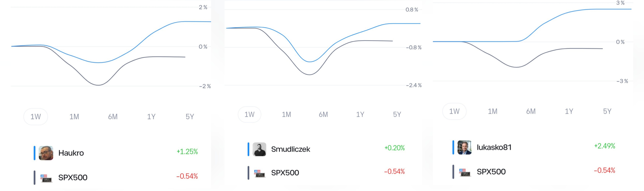Show 5Y range in Haukro chart

pyautogui.click(x=190, y=117)
